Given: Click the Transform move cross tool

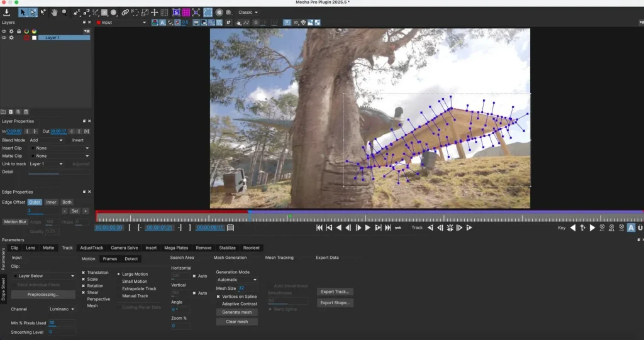Looking at the screenshot, I should (155, 13).
